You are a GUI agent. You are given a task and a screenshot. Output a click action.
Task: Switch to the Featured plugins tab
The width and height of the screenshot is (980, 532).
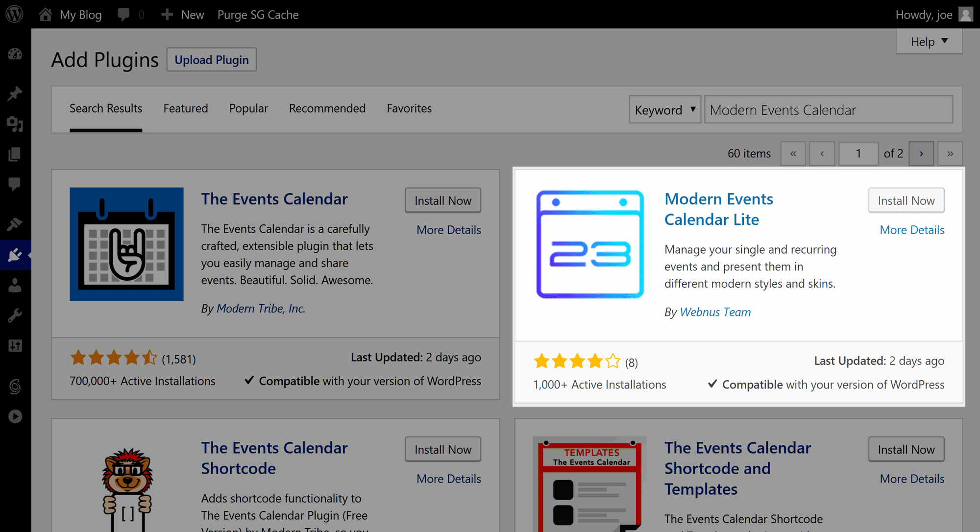click(x=185, y=108)
